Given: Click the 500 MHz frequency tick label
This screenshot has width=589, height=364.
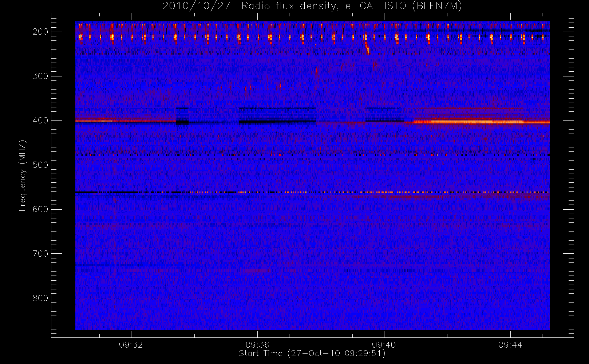Looking at the screenshot, I should [40, 165].
